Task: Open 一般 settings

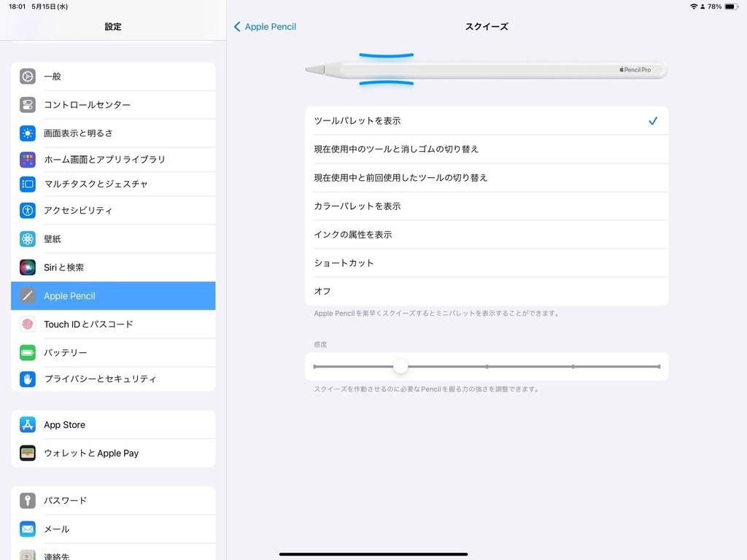Action: (113, 76)
